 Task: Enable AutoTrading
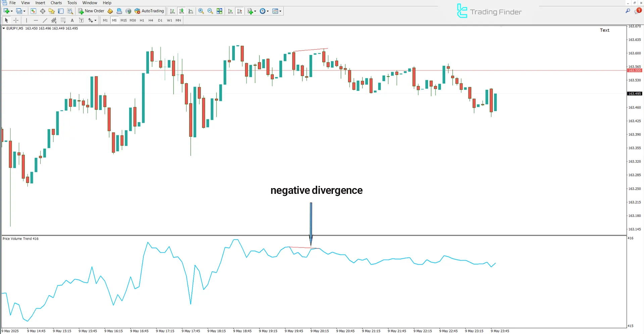149,11
